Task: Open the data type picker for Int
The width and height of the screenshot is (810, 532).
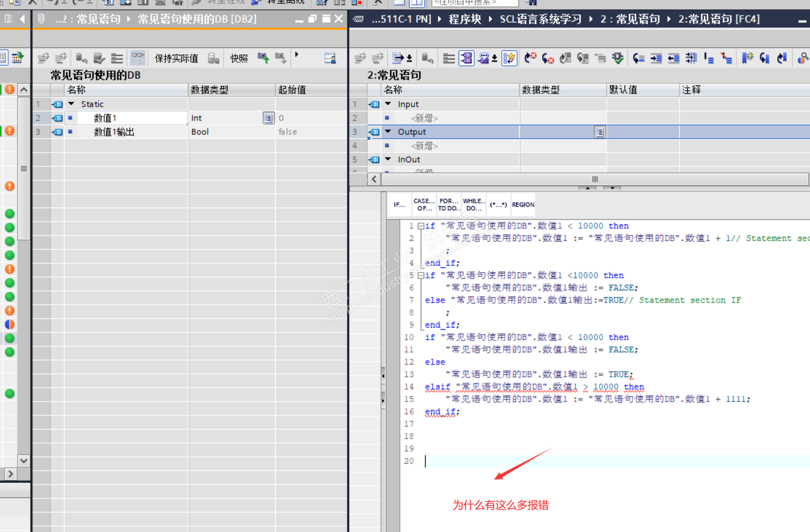Action: click(268, 118)
